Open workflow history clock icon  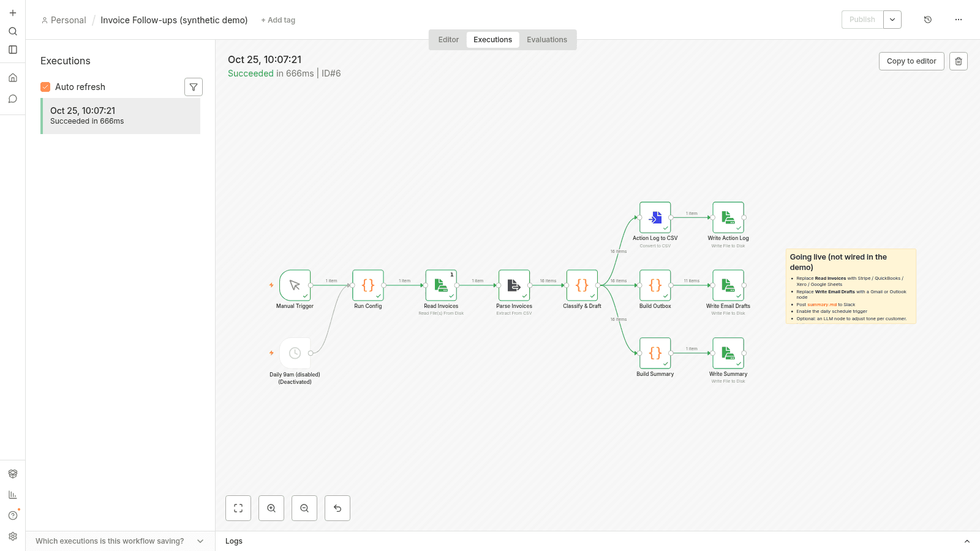click(928, 20)
